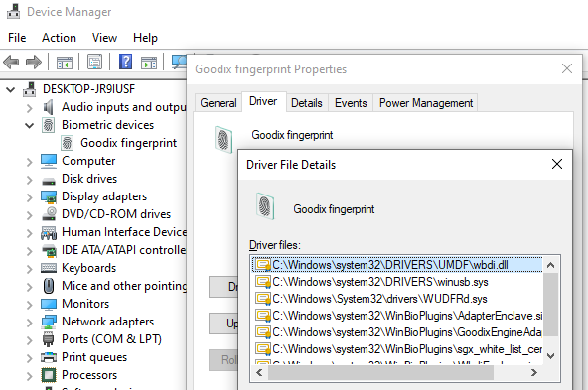
Task: Click the Network adapters icon
Action: point(49,322)
